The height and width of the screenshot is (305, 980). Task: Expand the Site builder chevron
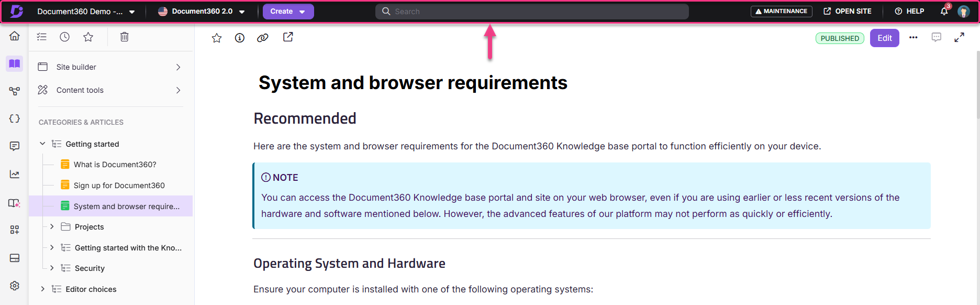178,67
